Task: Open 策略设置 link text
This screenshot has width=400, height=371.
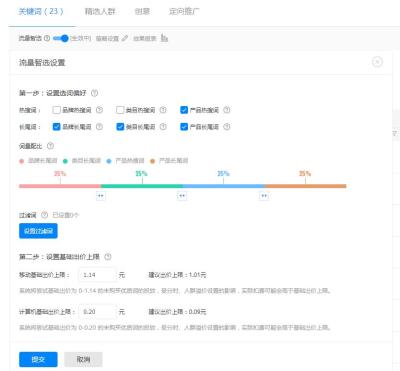Action: tap(107, 38)
